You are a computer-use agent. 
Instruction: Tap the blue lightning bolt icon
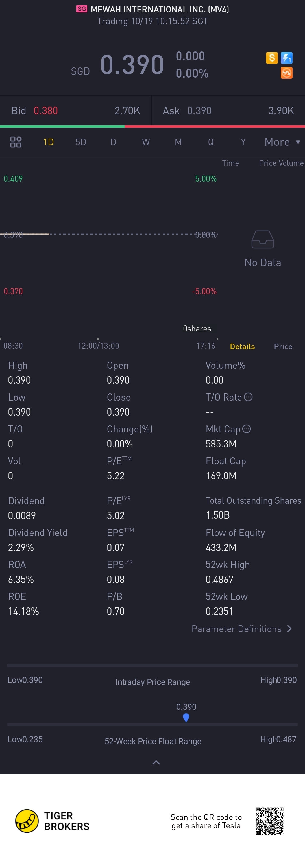click(x=286, y=58)
